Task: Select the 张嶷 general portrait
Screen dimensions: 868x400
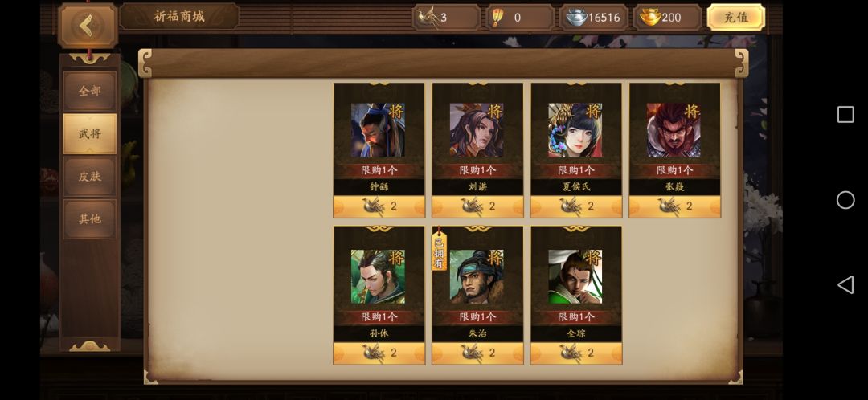Action: click(x=674, y=130)
